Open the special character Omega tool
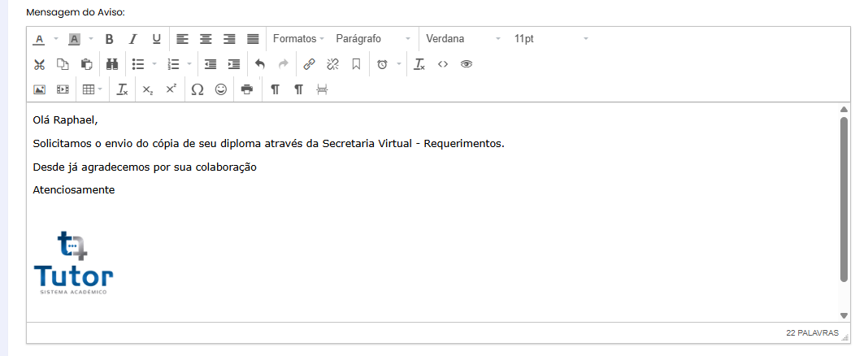The image size is (868, 356). [x=197, y=89]
